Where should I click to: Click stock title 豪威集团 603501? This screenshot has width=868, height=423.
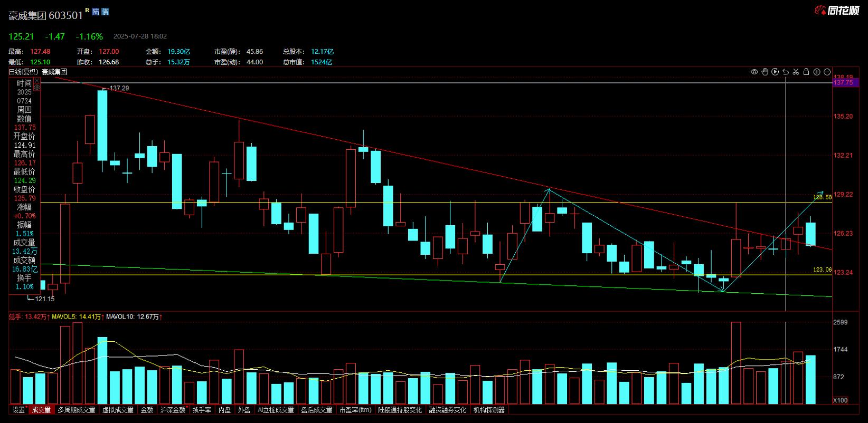coord(46,16)
